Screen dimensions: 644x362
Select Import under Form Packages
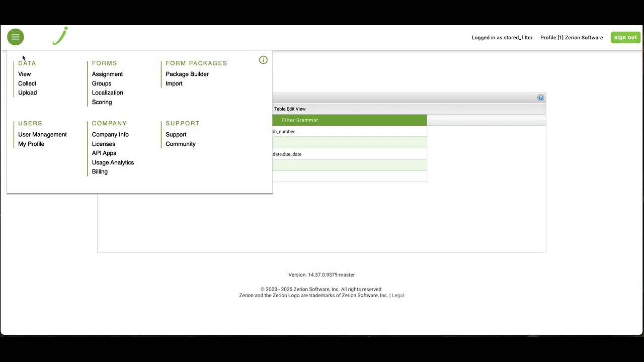174,83
